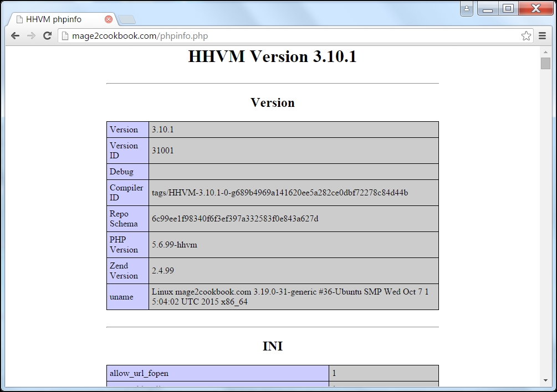
Task: Reload the phpinfo page
Action: coord(47,35)
